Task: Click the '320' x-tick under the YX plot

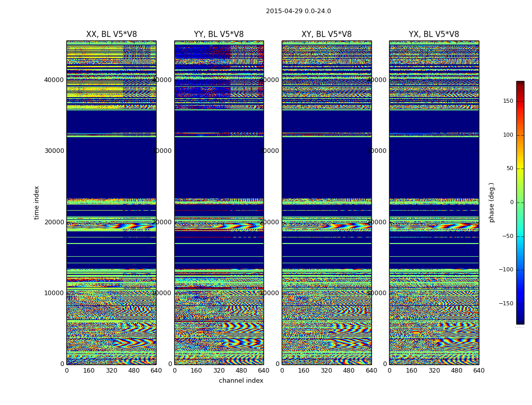Action: pos(434,371)
